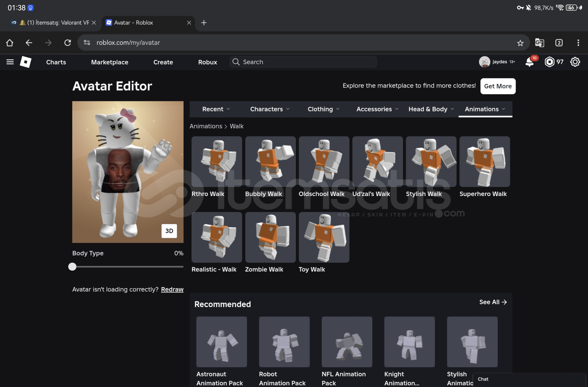Reload the page in browser
Image resolution: width=588 pixels, height=387 pixels.
pos(68,43)
